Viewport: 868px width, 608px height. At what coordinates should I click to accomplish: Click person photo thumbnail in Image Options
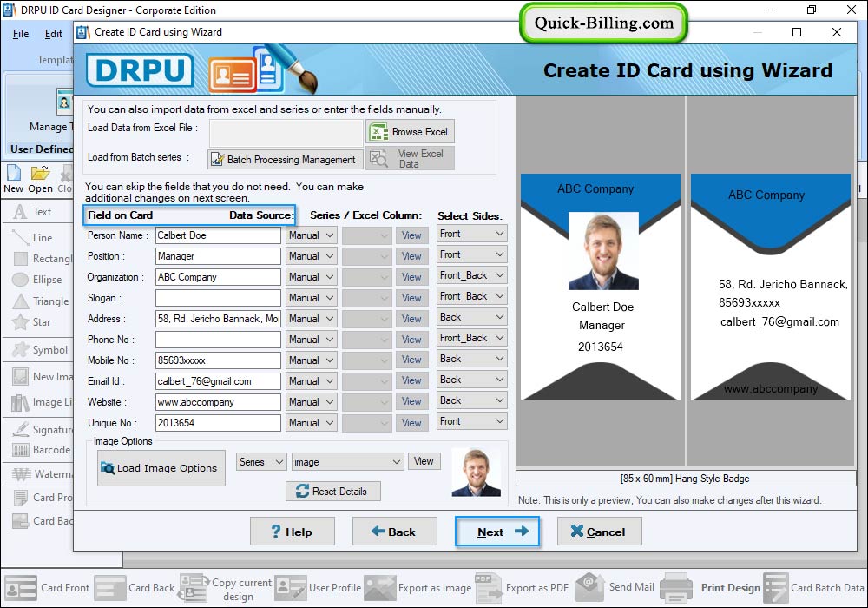click(476, 473)
